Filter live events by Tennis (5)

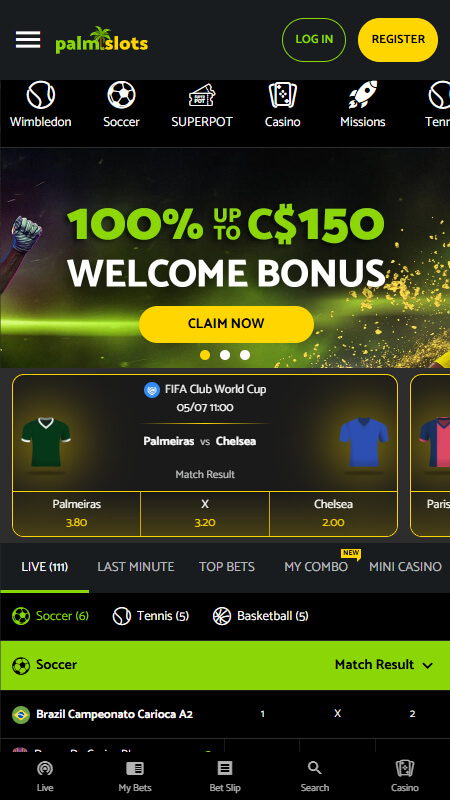tap(151, 616)
